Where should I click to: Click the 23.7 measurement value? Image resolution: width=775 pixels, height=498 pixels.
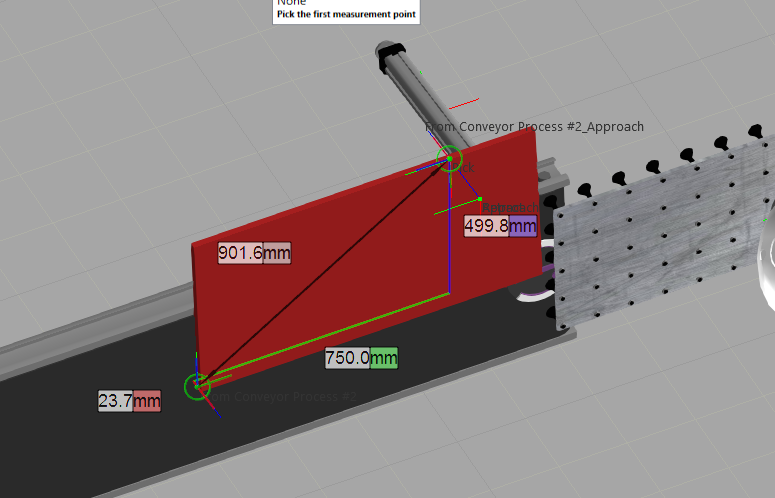point(115,401)
